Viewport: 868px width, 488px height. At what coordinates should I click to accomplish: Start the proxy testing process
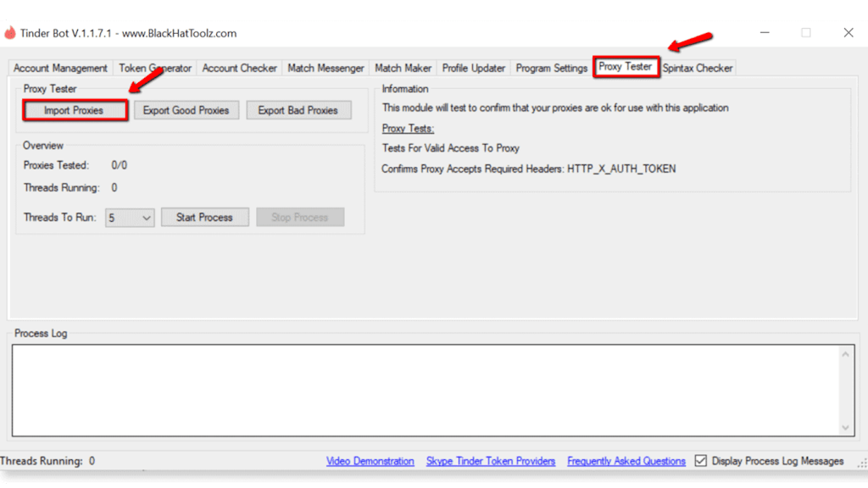pos(205,218)
